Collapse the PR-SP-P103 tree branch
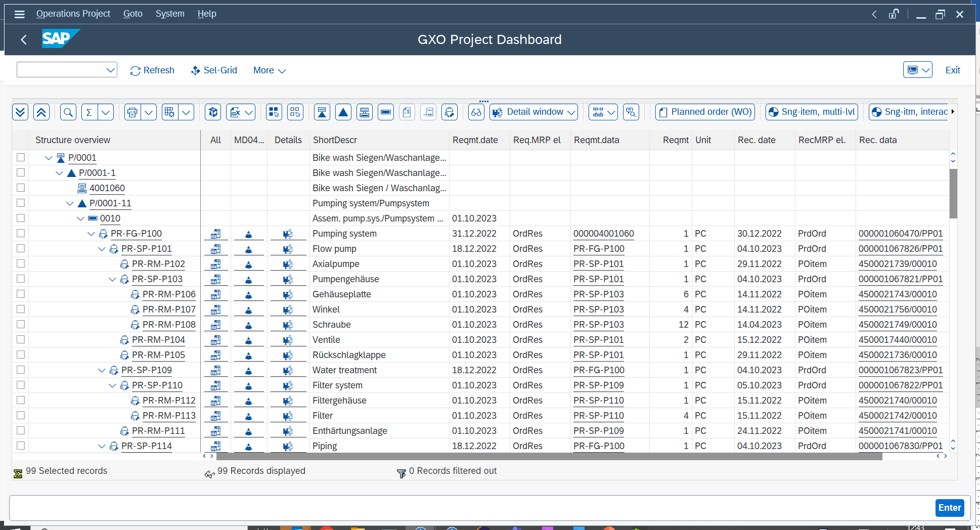The height and width of the screenshot is (530, 980). 112,279
